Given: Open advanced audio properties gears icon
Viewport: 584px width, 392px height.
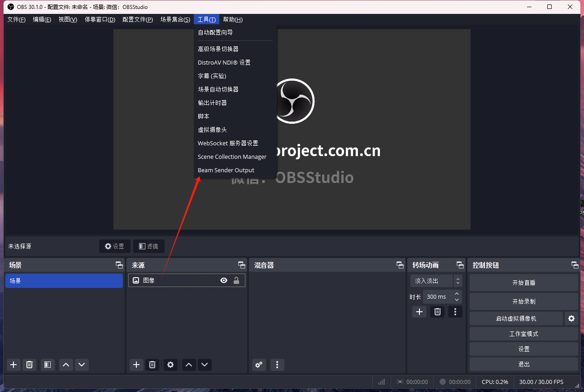Looking at the screenshot, I should 259,365.
